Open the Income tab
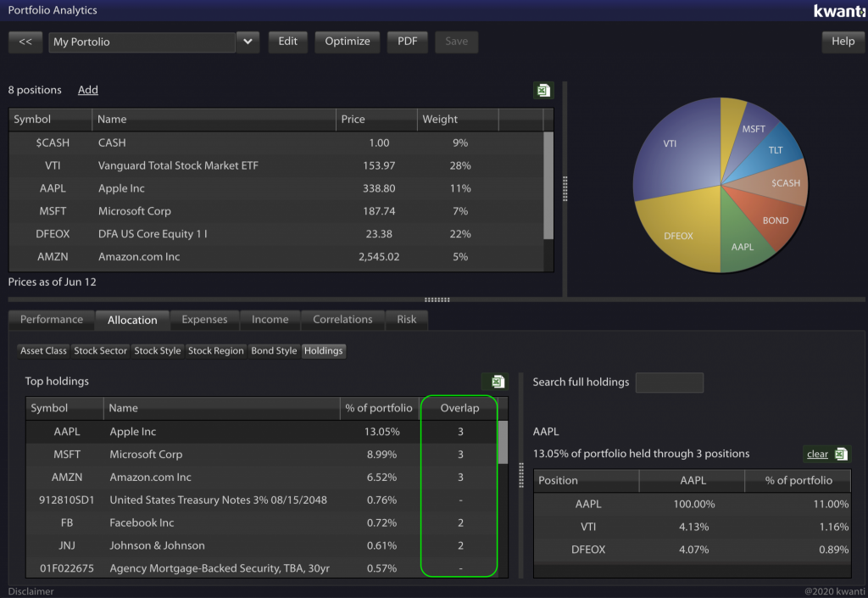 click(x=270, y=320)
